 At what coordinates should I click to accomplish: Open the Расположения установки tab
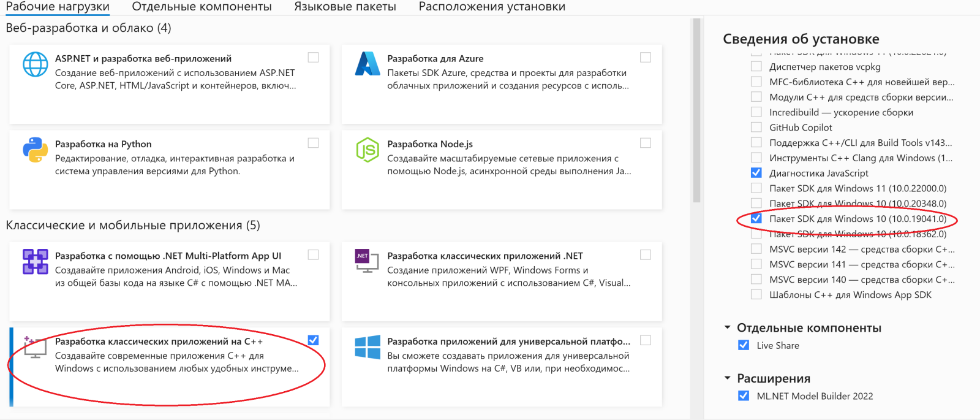[492, 7]
